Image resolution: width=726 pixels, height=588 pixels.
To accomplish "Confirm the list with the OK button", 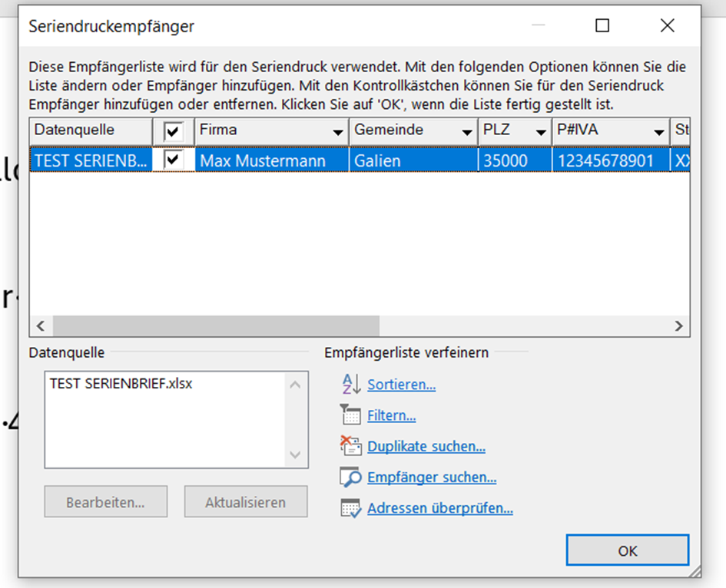I will click(x=628, y=550).
